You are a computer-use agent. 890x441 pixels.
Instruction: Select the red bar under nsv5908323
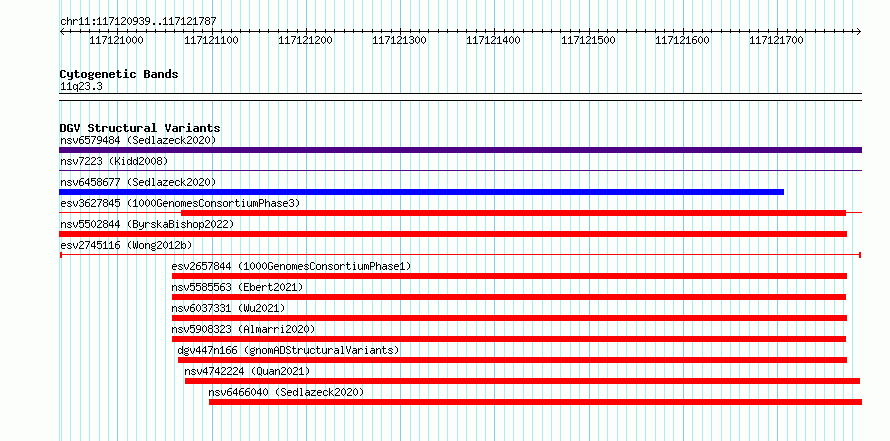coord(509,339)
